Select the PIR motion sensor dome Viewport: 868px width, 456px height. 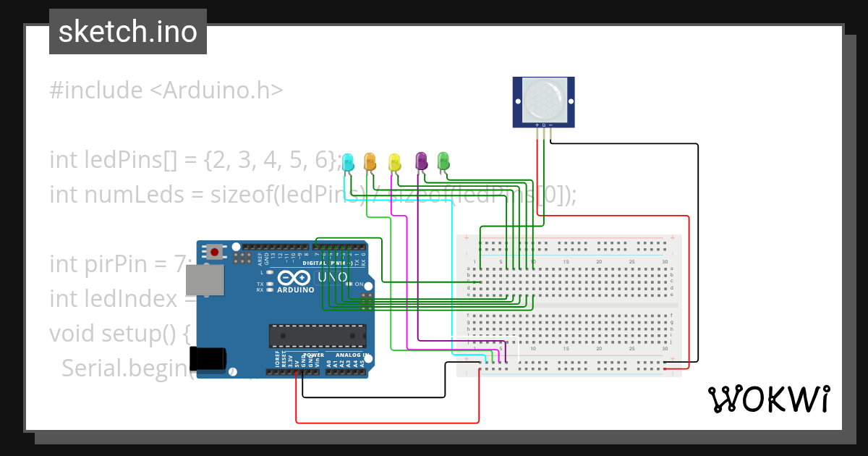[x=542, y=100]
